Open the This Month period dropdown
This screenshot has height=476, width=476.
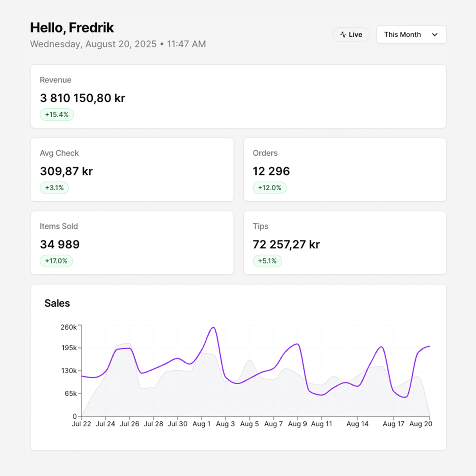pyautogui.click(x=411, y=35)
